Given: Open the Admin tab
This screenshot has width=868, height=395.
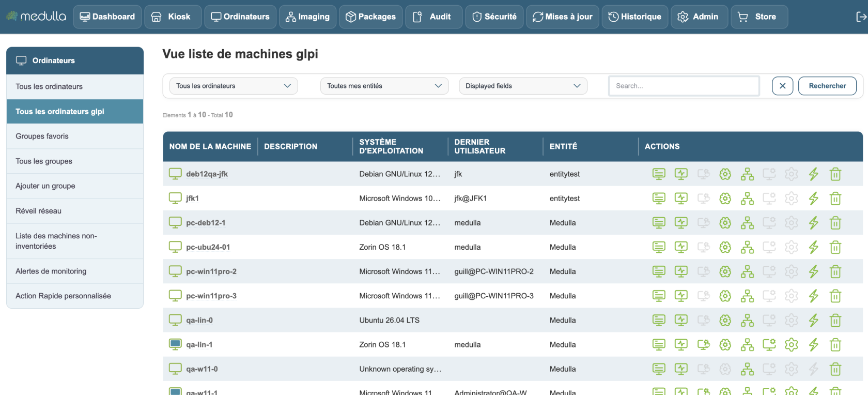Looking at the screenshot, I should 700,17.
